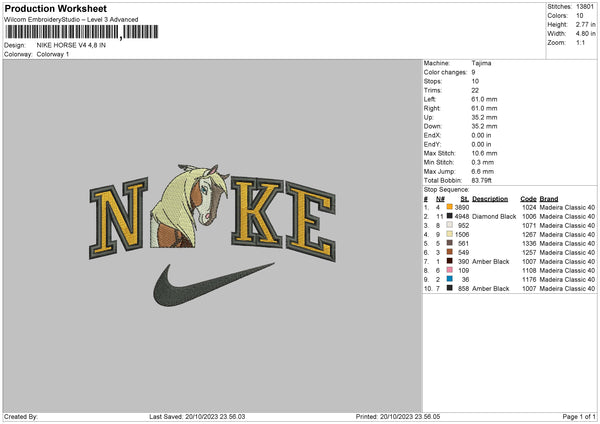Image resolution: width=600 pixels, height=424 pixels.
Task: Click the Description column header
Action: click(490, 199)
